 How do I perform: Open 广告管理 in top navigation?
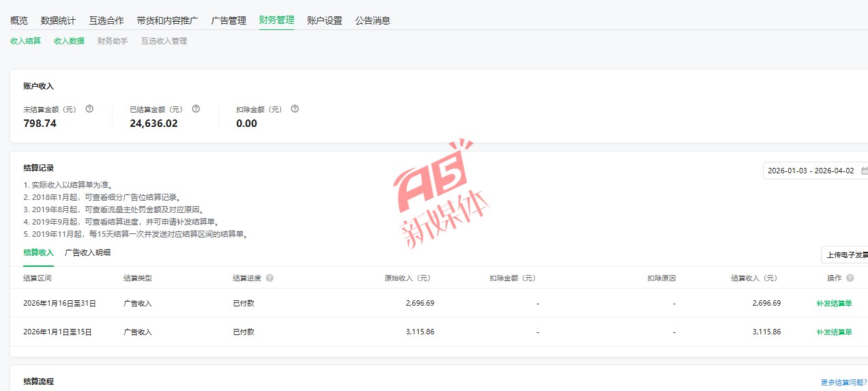[x=229, y=20]
